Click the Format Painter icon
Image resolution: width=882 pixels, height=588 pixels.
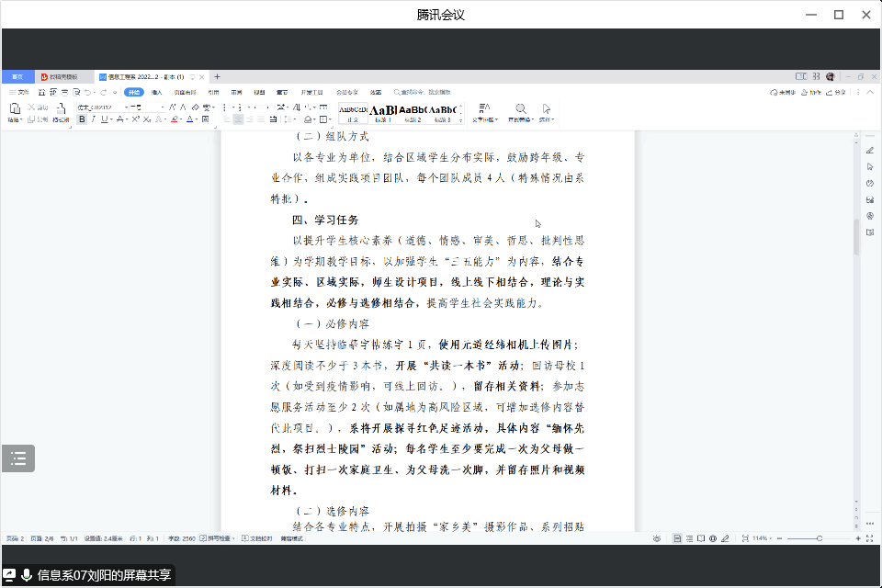point(61,109)
